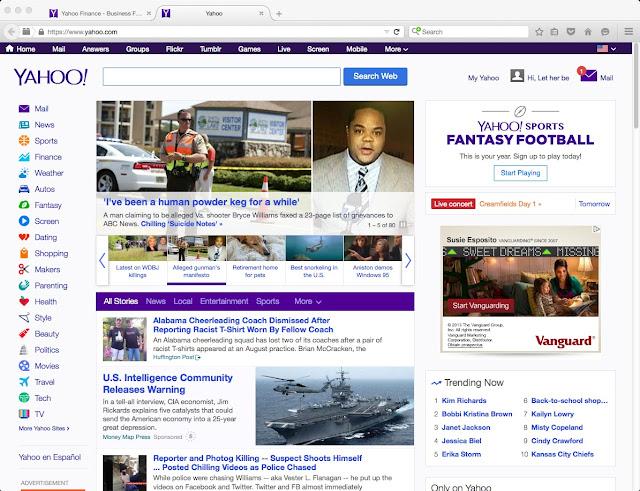Click the browser reload icon in address bar

point(396,31)
